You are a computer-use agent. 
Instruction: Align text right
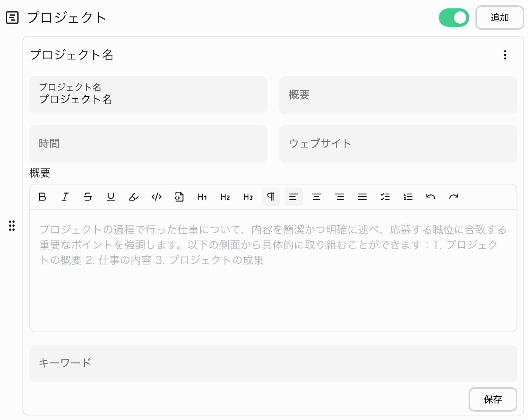click(x=339, y=197)
